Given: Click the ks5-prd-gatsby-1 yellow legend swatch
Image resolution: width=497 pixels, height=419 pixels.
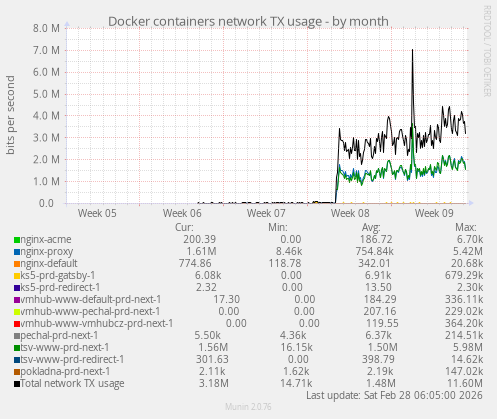Looking at the screenshot, I should tap(17, 276).
